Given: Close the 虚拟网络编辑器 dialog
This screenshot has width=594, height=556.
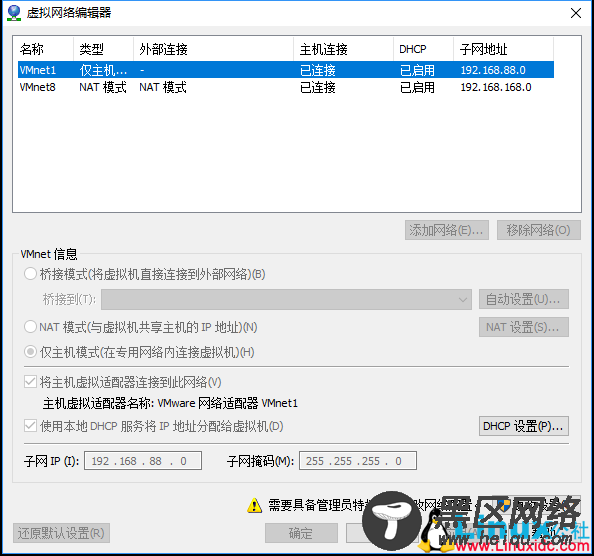Looking at the screenshot, I should [x=576, y=13].
